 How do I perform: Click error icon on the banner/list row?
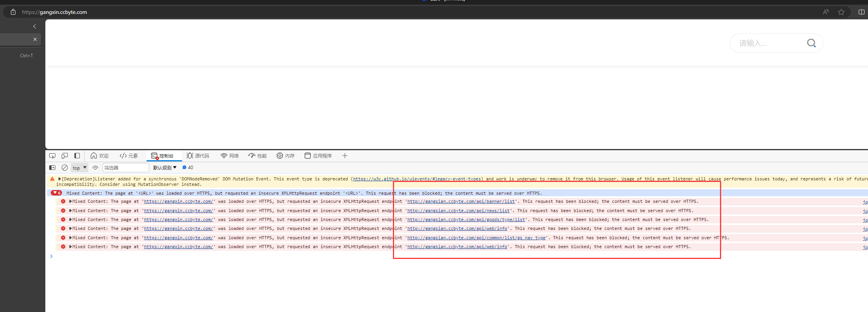[x=63, y=201]
